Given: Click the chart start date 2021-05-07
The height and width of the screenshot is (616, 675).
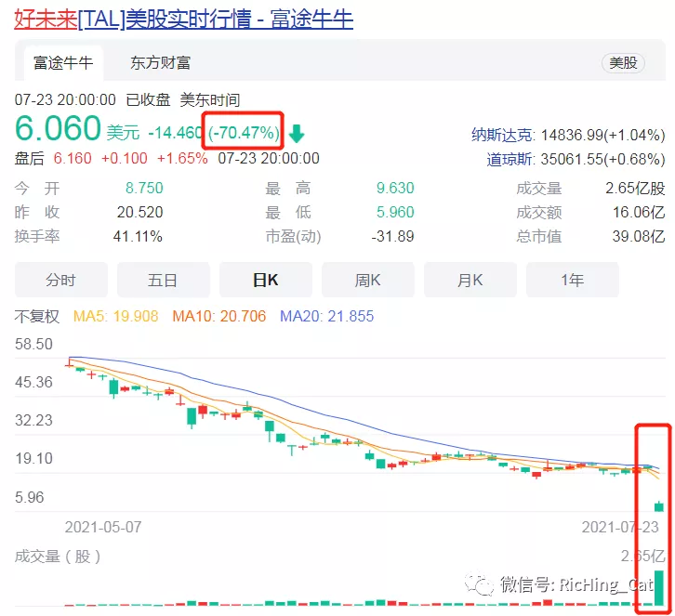Looking at the screenshot, I should pos(103,527).
